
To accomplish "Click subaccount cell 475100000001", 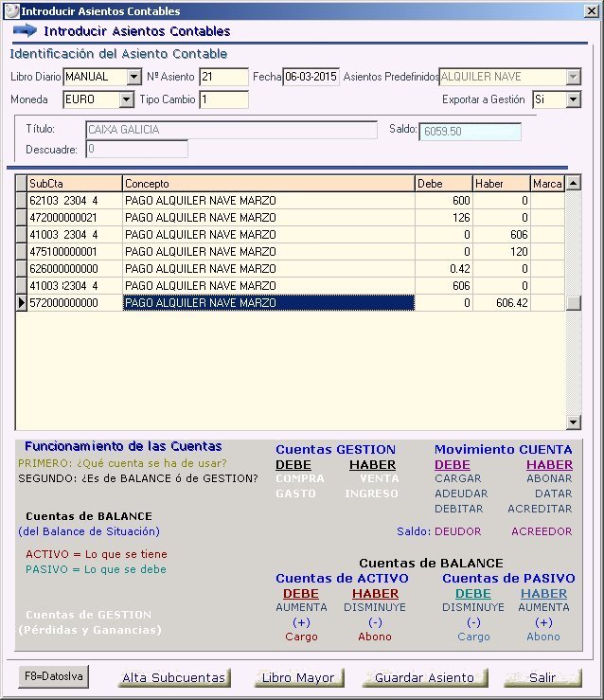I will tap(75, 251).
